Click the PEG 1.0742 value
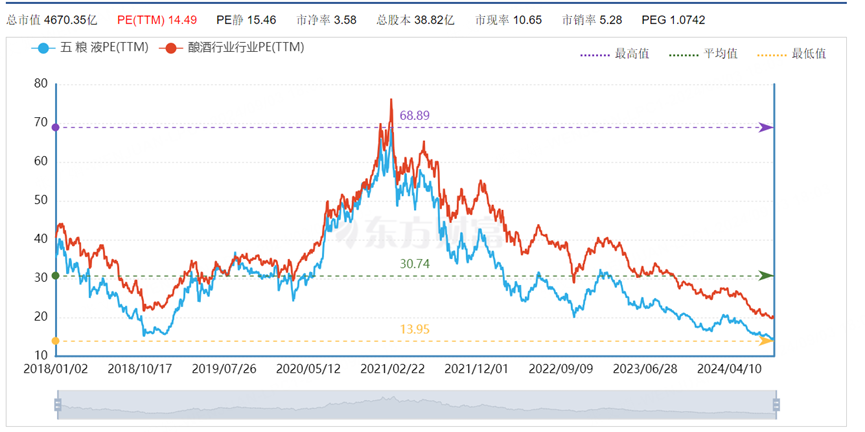 pos(674,20)
